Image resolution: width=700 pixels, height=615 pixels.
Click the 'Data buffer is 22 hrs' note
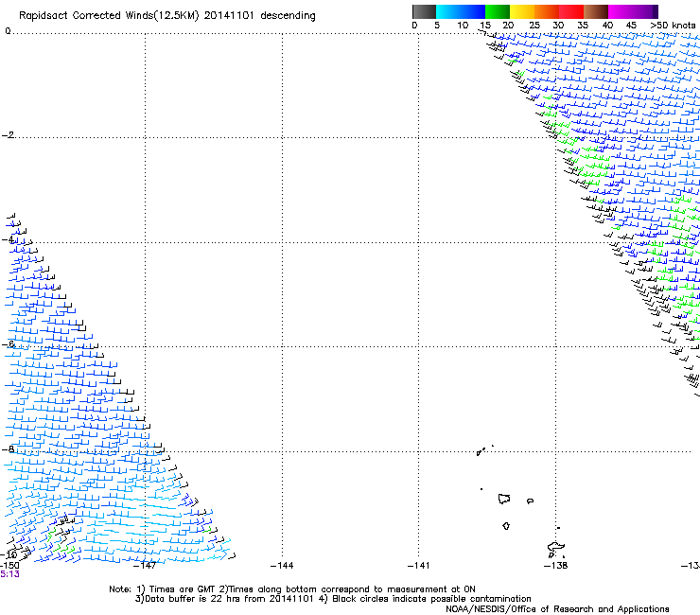point(333,599)
